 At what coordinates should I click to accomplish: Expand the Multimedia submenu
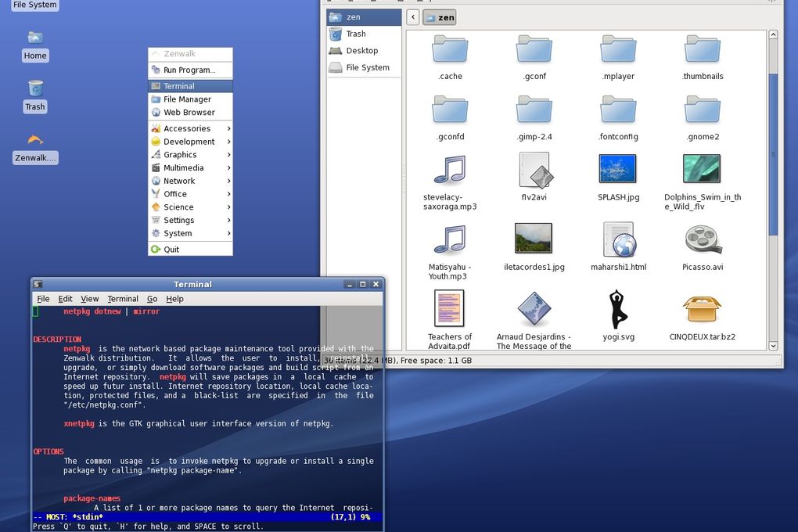point(191,167)
